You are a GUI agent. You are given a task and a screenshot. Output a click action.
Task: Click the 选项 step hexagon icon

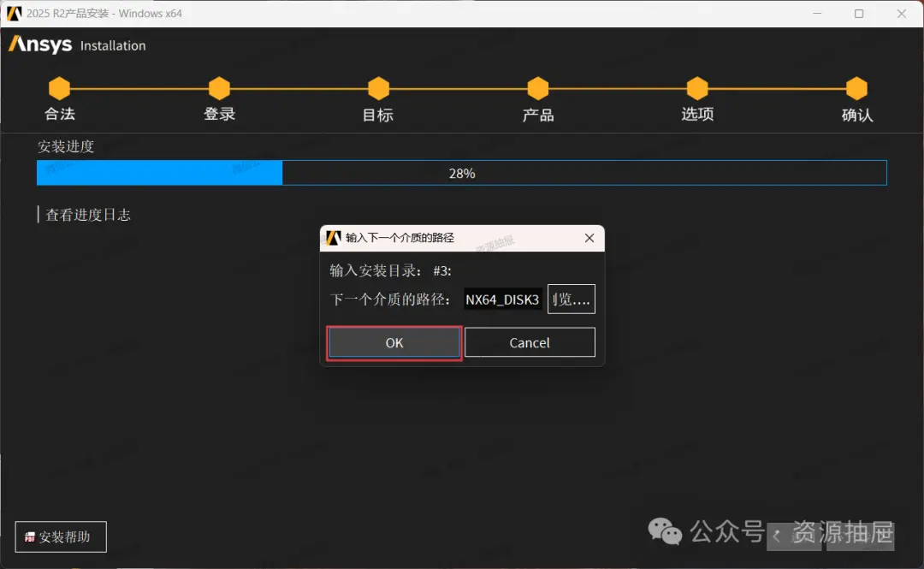[x=697, y=88]
